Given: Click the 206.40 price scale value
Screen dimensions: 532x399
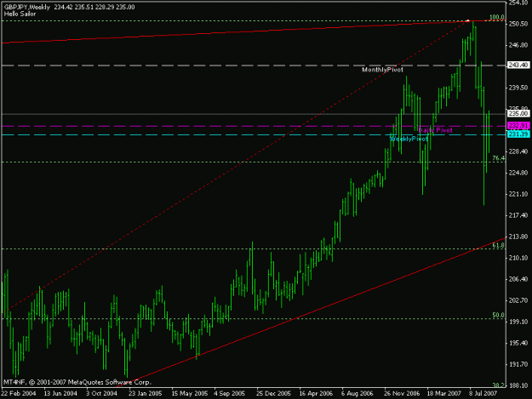Looking at the screenshot, I should point(518,279).
